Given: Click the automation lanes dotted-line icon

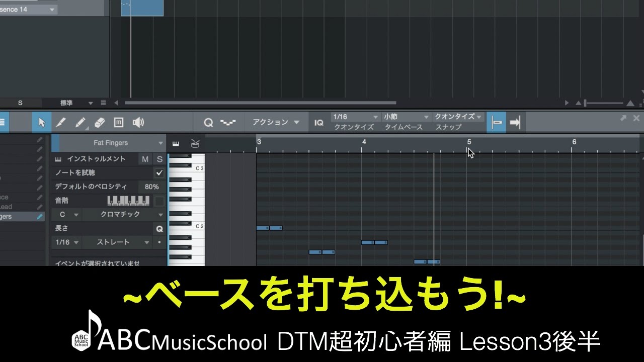Looking at the screenshot, I should [x=228, y=122].
